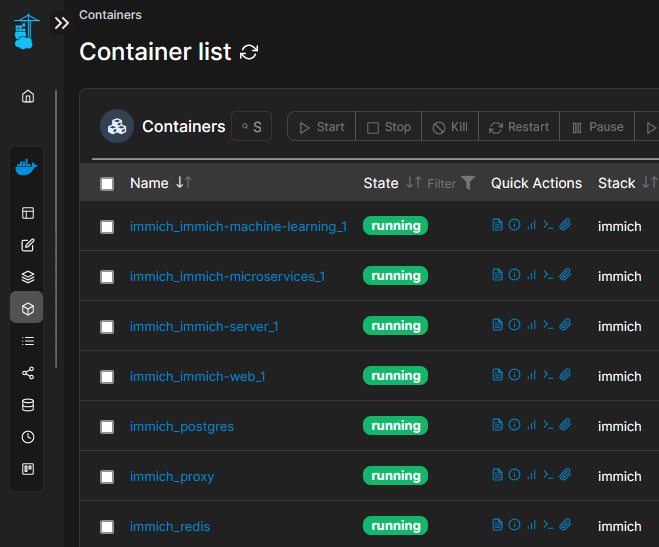The height and width of the screenshot is (547, 659).
Task: Select immich_immich-machine-learning_1 checkbox
Action: [107, 227]
